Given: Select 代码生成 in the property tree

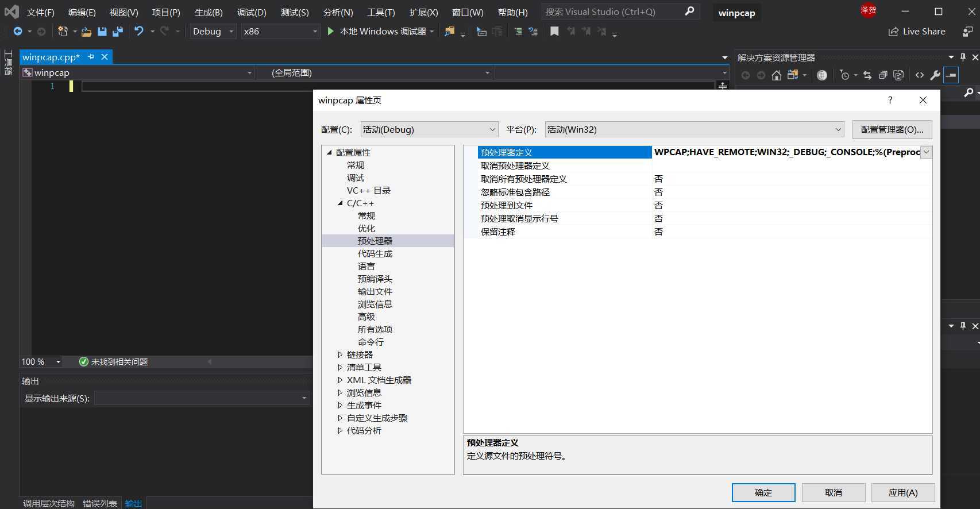Looking at the screenshot, I should pos(375,254).
